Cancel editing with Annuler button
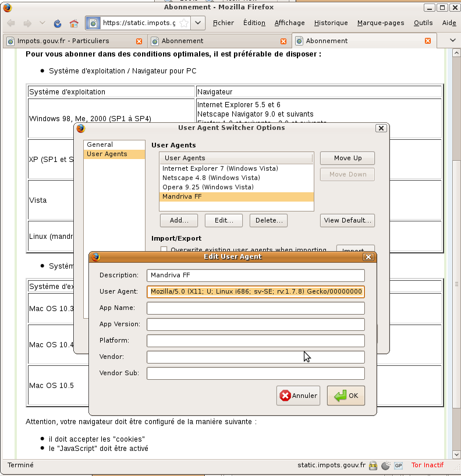The image size is (461, 476). pos(298,396)
